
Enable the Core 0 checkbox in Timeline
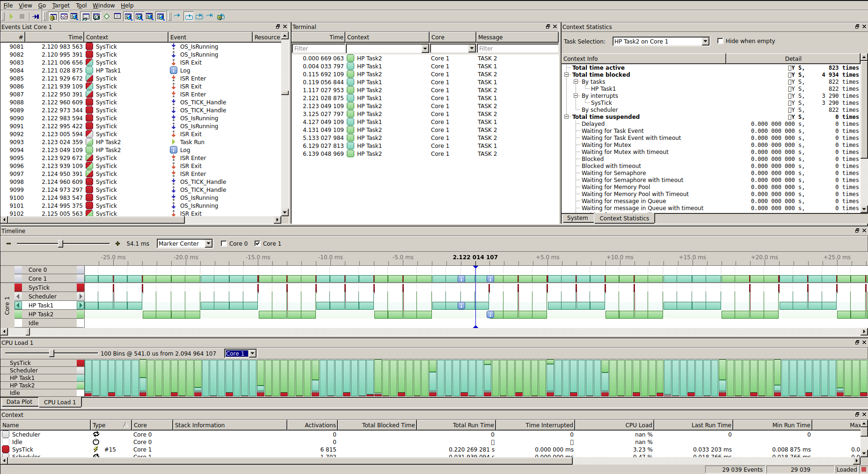tap(224, 243)
